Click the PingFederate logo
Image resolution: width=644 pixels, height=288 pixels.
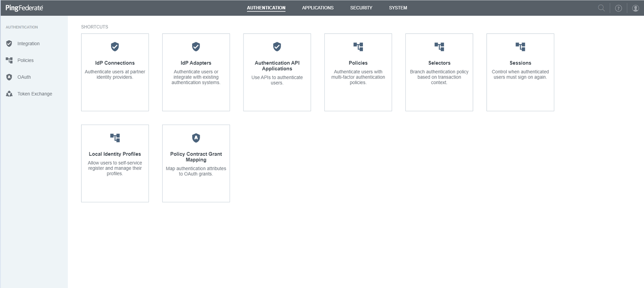24,8
